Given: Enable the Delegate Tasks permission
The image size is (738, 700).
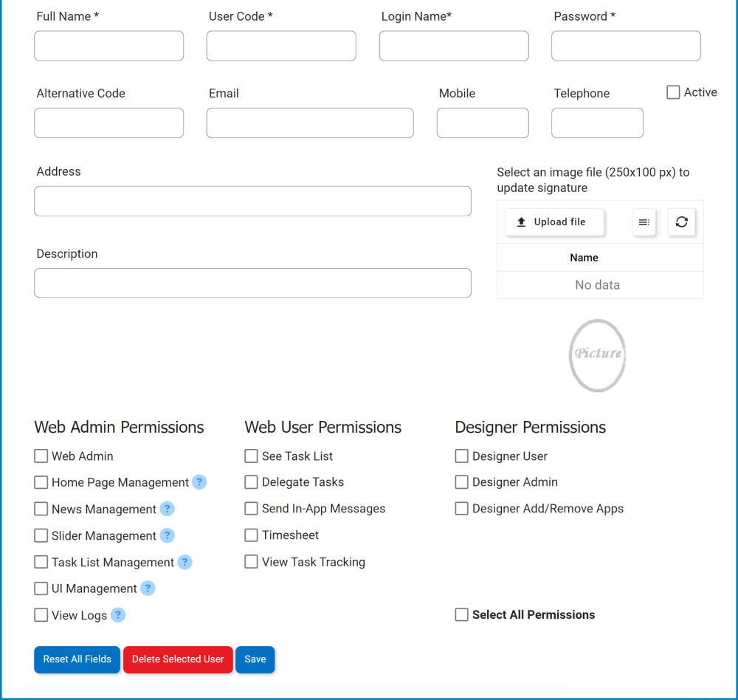Looking at the screenshot, I should click(x=252, y=482).
